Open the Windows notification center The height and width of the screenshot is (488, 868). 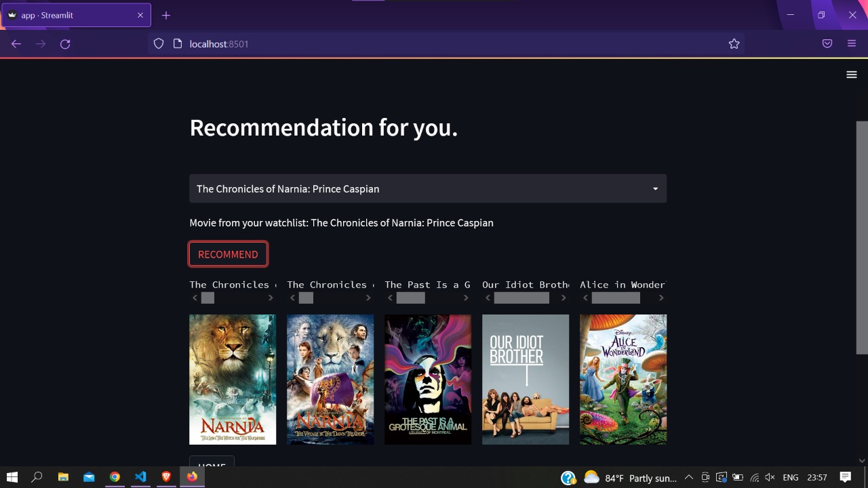point(846,478)
